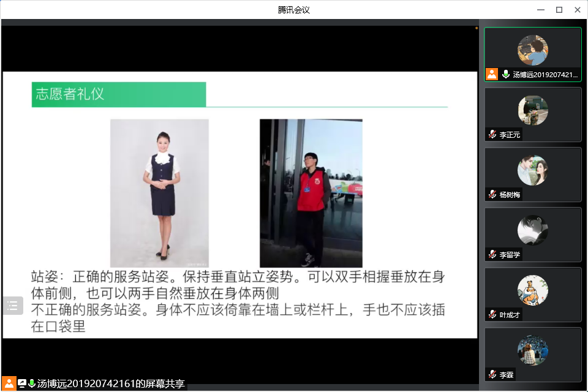Viewport: 588px width, 392px height.
Task: Click the muted mic icon next to 李留学
Action: pyautogui.click(x=492, y=254)
